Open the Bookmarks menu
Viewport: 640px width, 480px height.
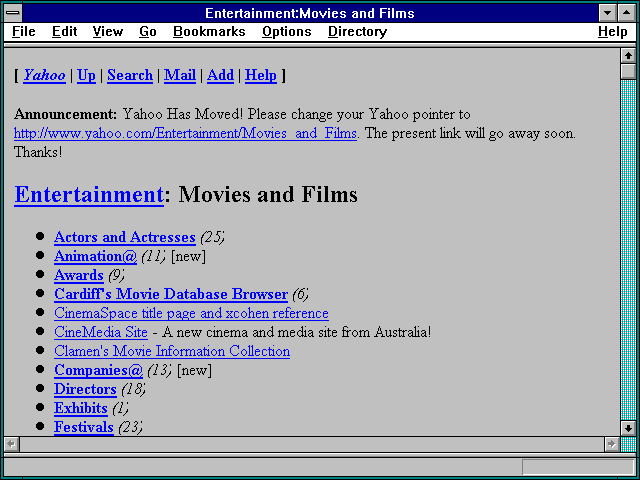[209, 31]
